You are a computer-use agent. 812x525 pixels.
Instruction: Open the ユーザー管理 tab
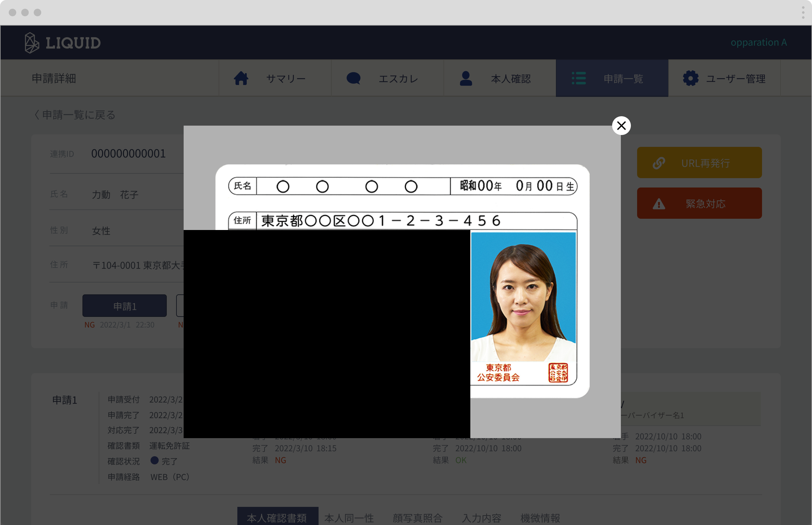click(x=725, y=78)
